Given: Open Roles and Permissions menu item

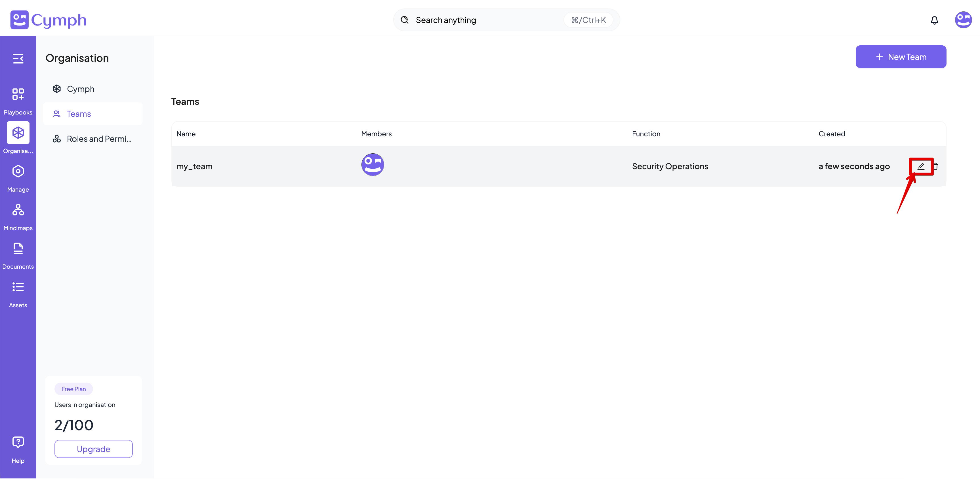Looking at the screenshot, I should pos(99,139).
